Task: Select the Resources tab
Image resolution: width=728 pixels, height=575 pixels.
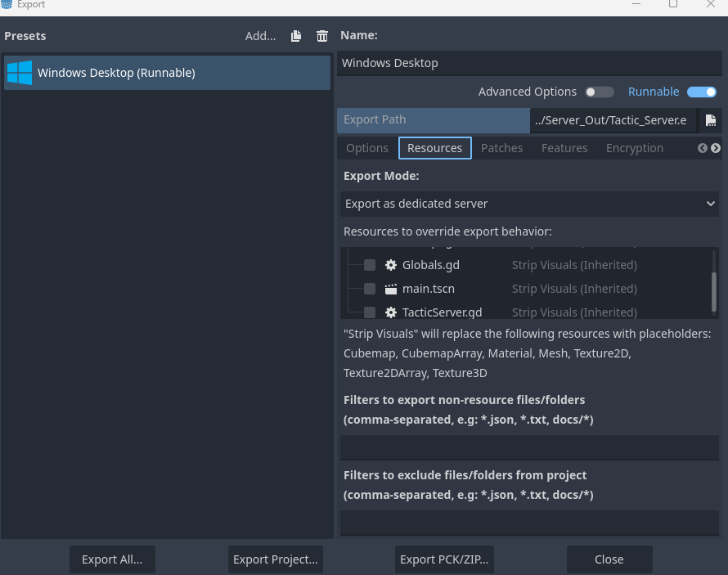Action: click(x=434, y=148)
